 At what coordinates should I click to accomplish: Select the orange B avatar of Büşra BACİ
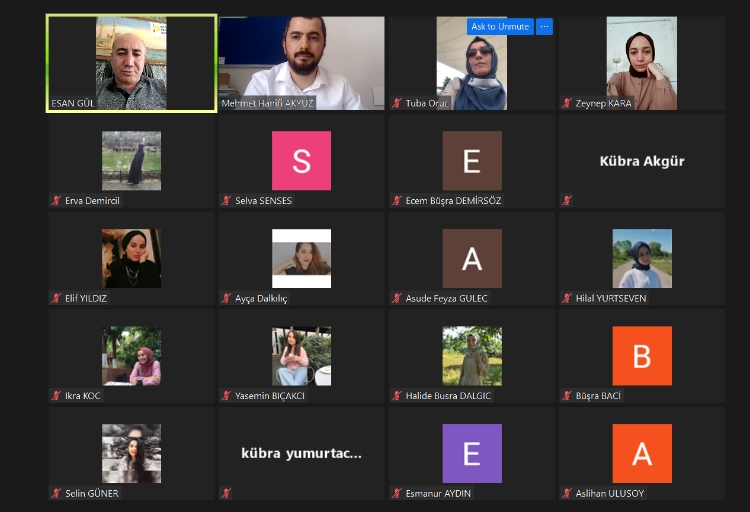tap(642, 356)
